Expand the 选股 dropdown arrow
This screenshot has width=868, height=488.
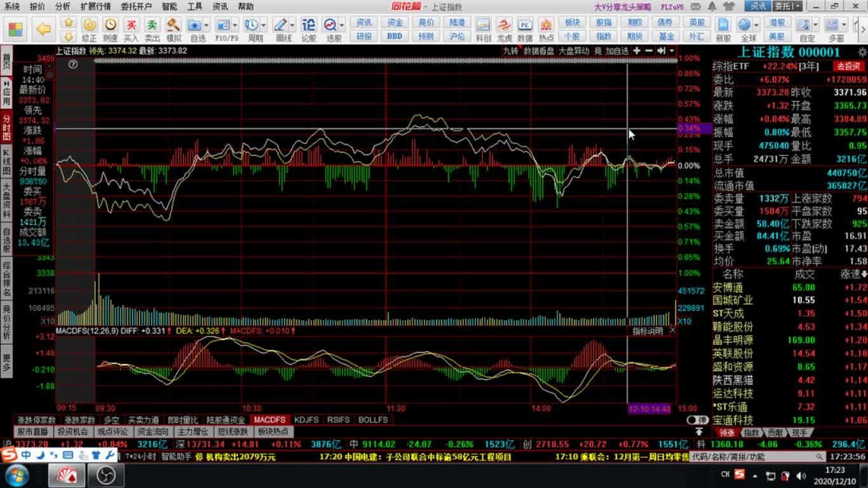click(x=342, y=25)
